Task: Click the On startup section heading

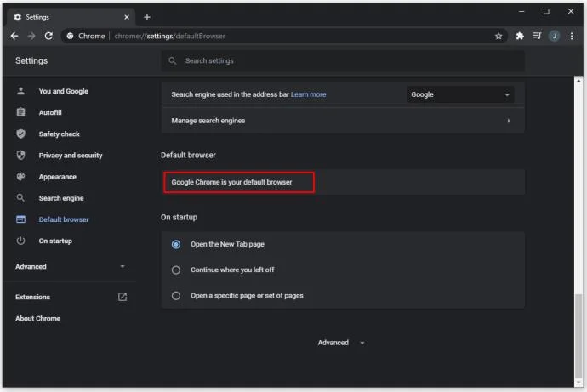Action: [179, 217]
